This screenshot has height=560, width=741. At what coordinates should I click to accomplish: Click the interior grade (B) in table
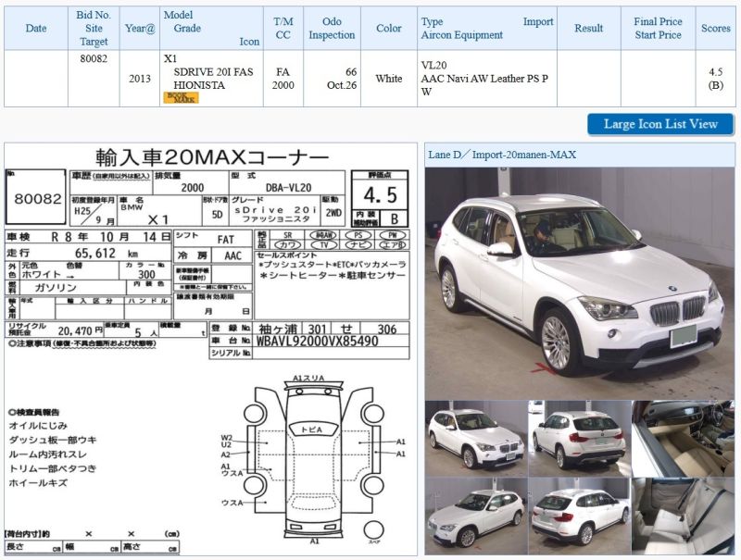click(x=715, y=85)
